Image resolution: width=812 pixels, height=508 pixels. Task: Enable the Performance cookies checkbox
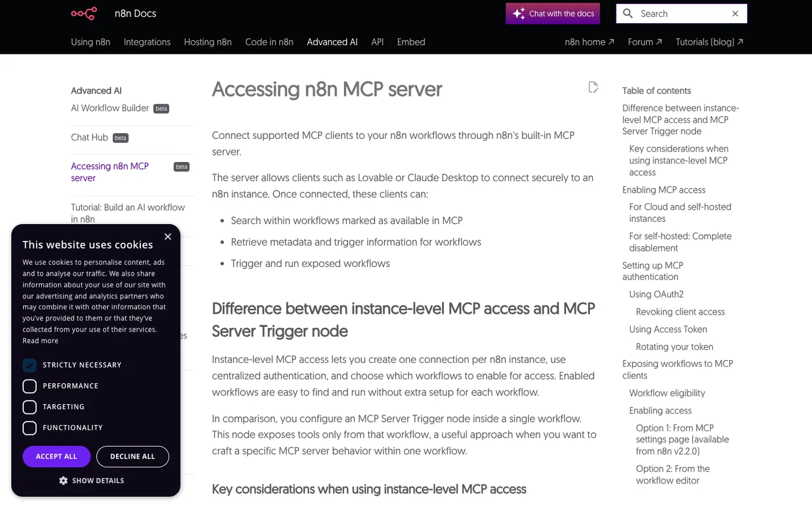[30, 385]
